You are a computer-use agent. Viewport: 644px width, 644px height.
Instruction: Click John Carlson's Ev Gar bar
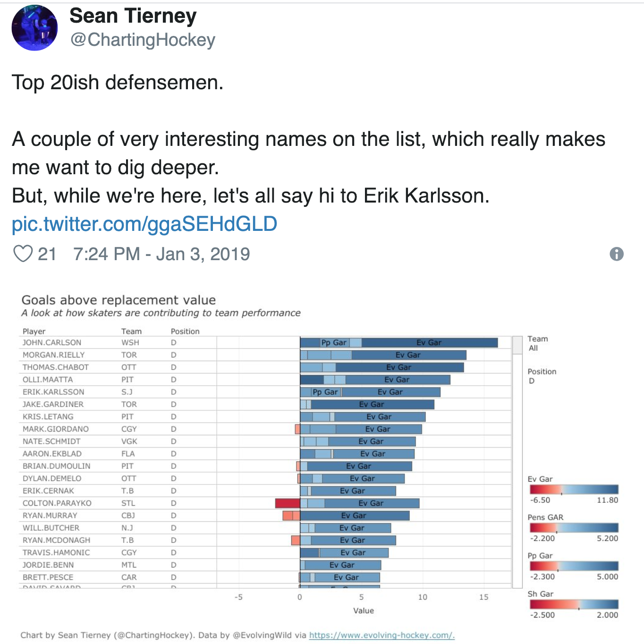coord(430,343)
